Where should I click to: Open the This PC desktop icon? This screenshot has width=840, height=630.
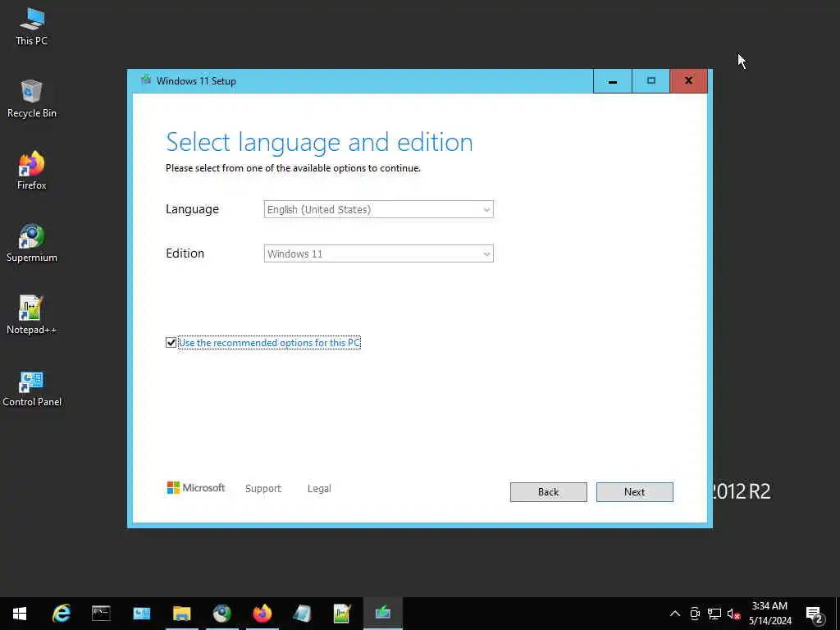32,26
